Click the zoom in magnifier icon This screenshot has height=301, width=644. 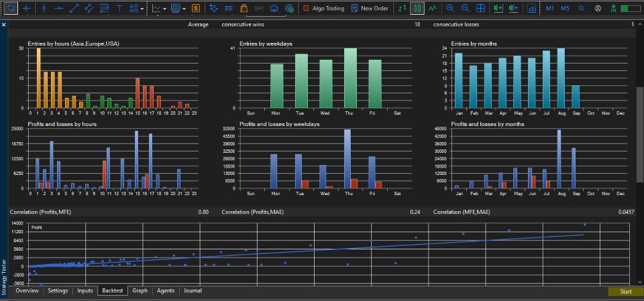[450, 8]
